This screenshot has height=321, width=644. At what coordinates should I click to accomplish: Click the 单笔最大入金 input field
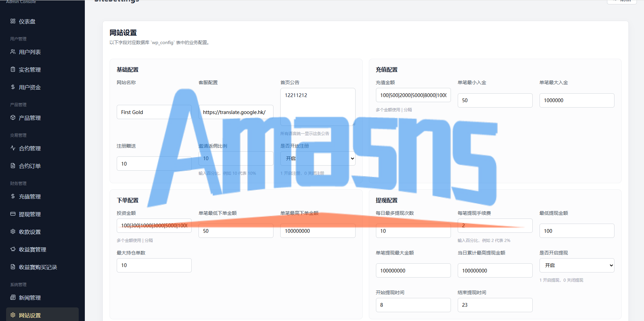pos(577,100)
